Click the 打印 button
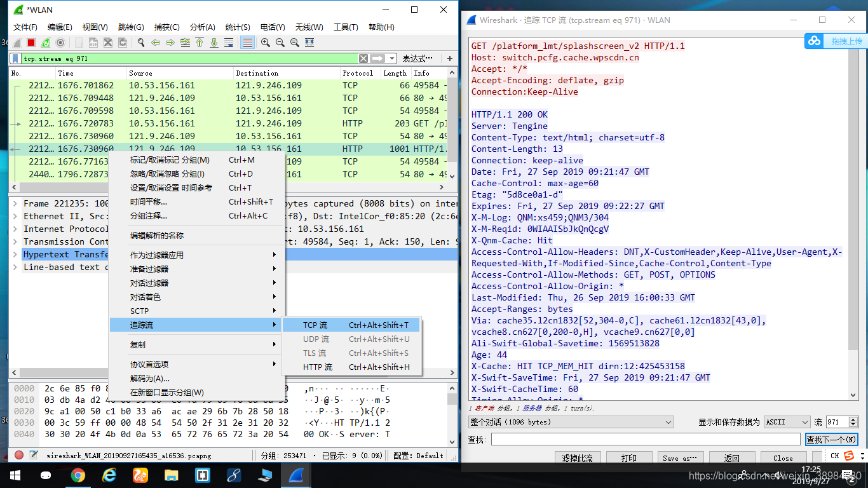This screenshot has height=488, width=868. coord(629,457)
